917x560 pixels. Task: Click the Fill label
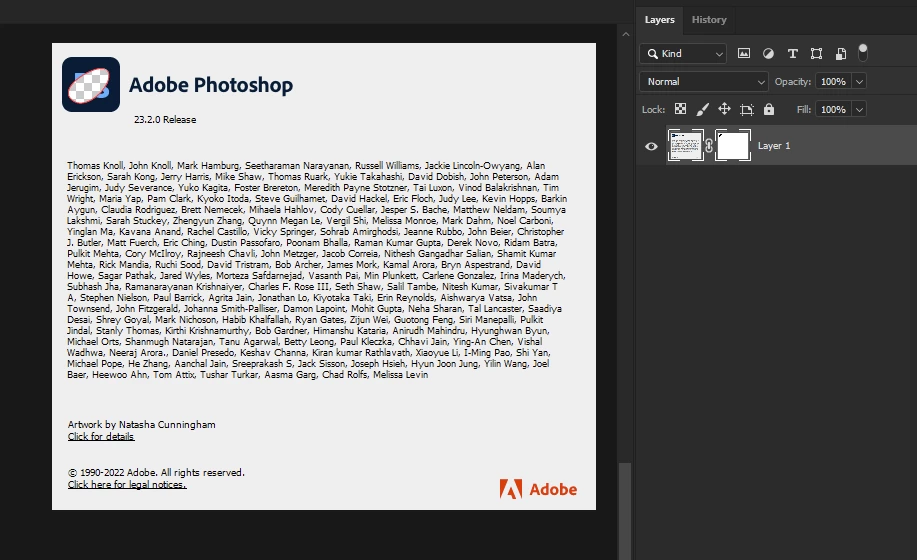pos(804,109)
